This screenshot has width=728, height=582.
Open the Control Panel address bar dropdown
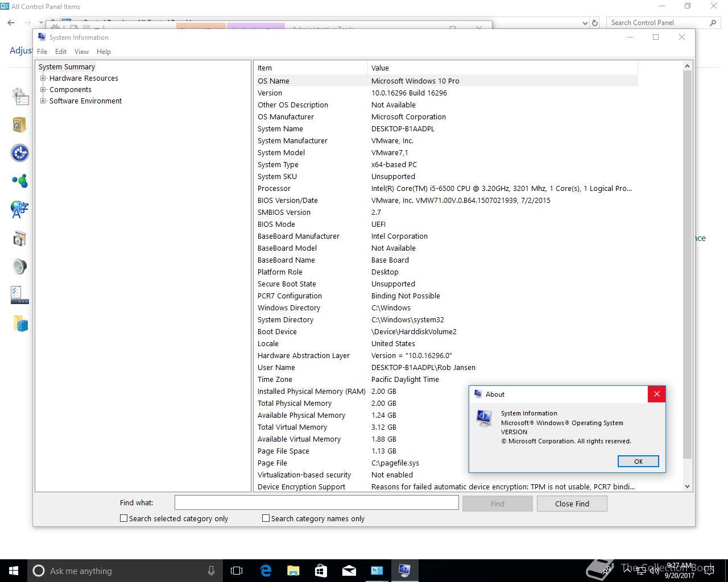tap(585, 23)
